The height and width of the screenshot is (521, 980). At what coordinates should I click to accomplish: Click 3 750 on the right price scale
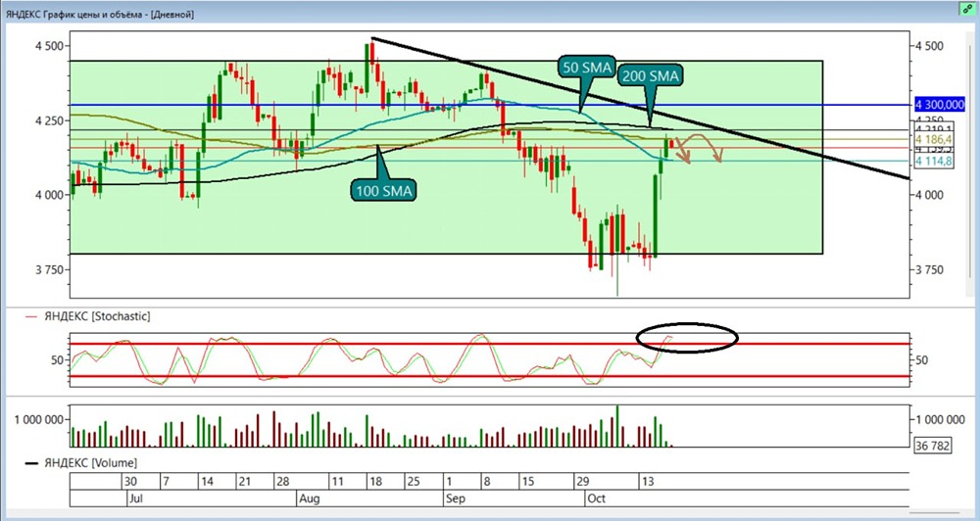coord(927,270)
